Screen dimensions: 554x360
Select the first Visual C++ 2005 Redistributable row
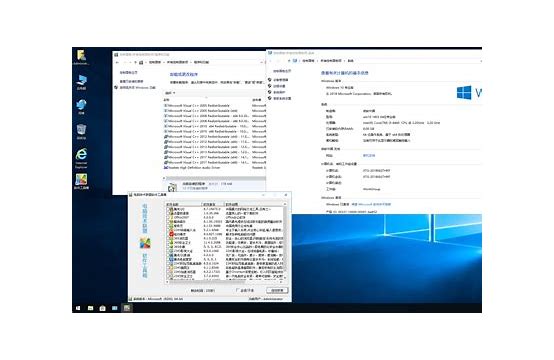214,105
